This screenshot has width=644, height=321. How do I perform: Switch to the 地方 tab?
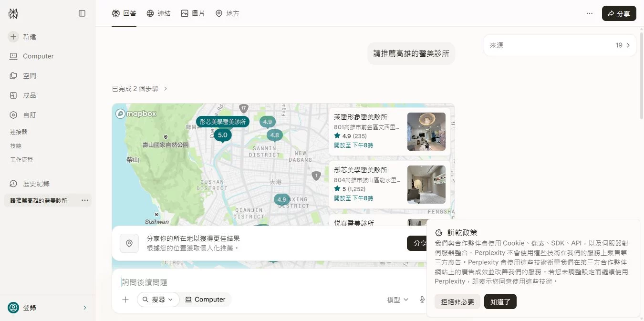click(x=227, y=13)
